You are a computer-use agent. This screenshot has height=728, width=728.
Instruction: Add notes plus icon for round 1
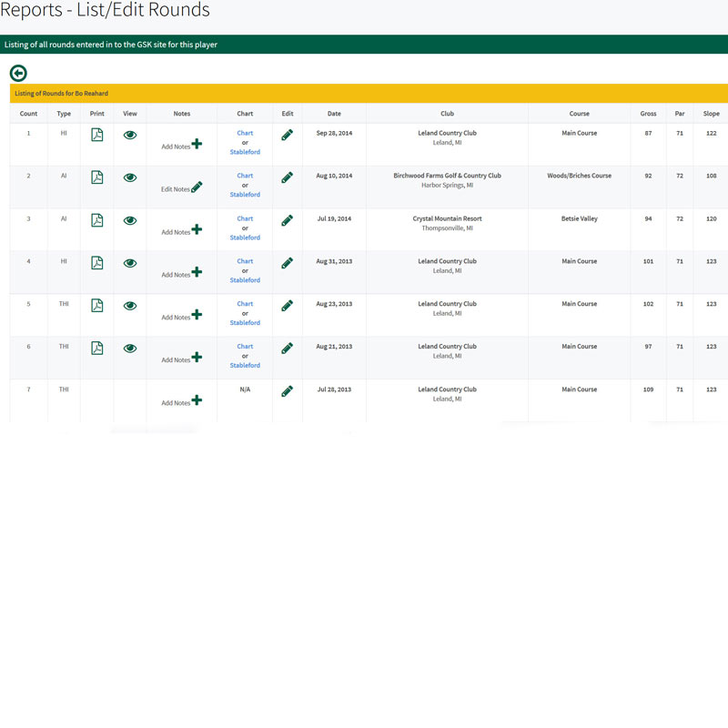197,144
